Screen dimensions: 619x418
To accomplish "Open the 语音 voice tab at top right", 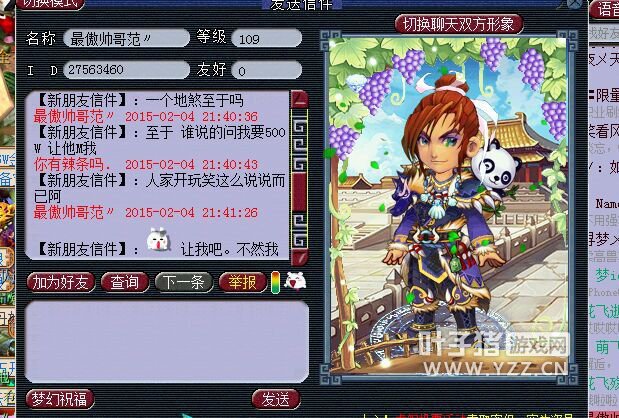I will click(x=604, y=9).
